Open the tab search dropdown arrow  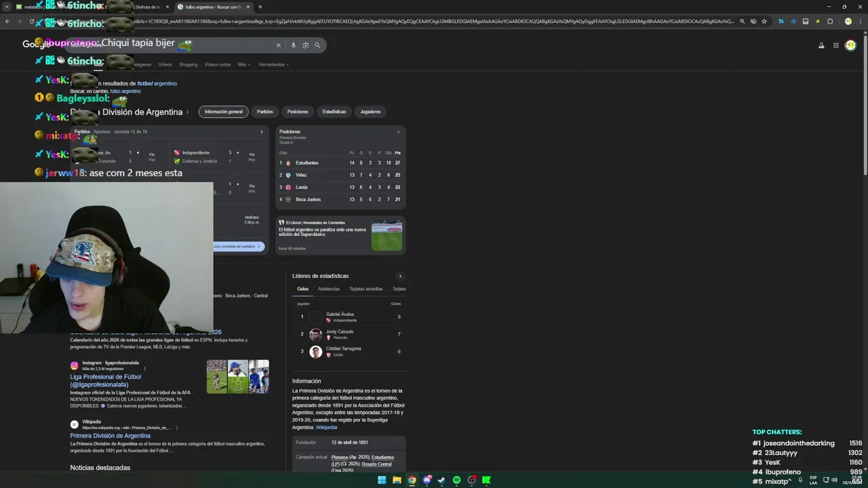pos(7,7)
